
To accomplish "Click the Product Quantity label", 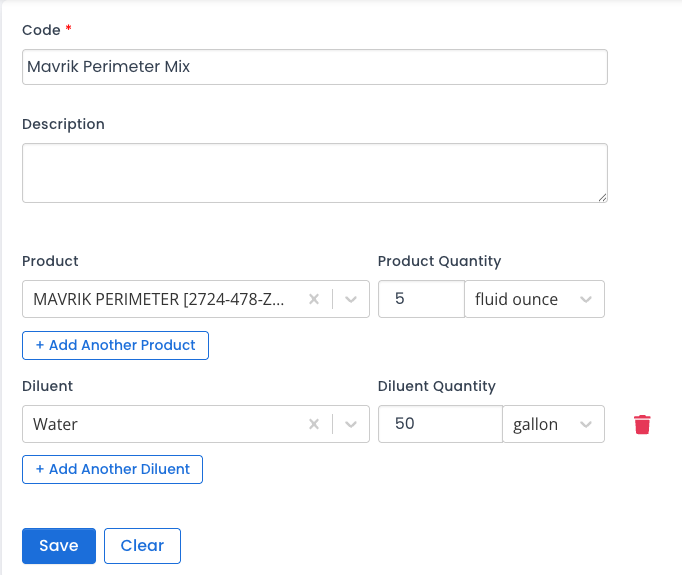I will [x=439, y=261].
